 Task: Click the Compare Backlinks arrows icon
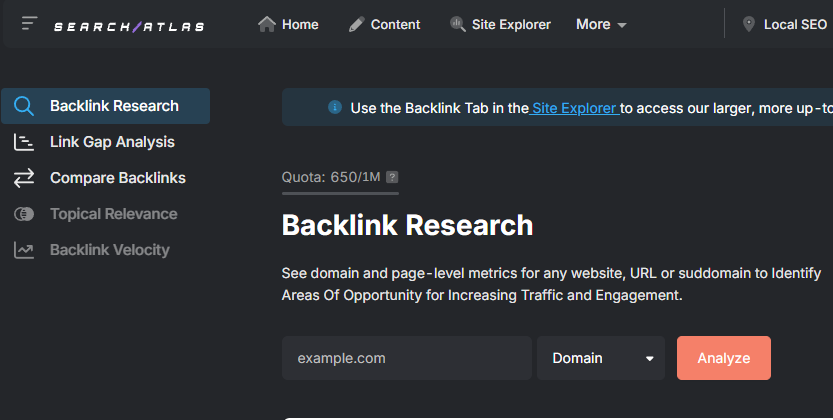click(24, 178)
